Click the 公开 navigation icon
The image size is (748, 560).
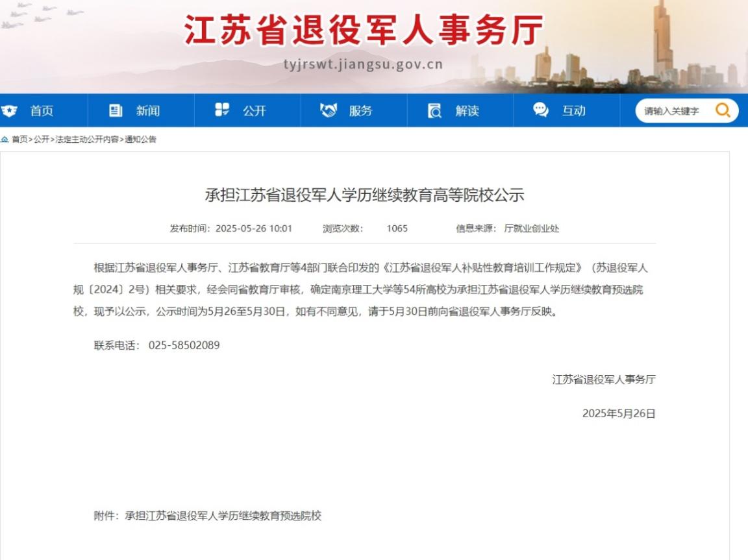[222, 110]
